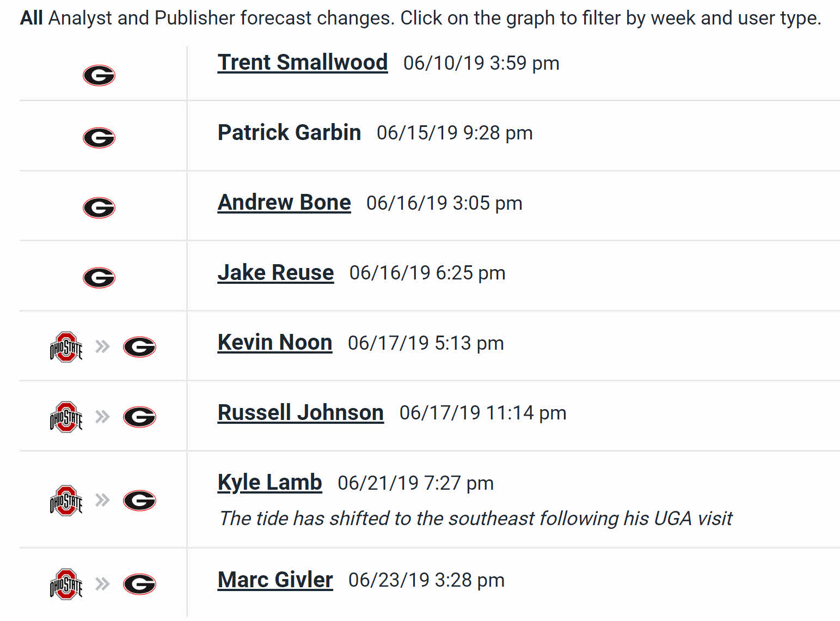Image resolution: width=840 pixels, height=621 pixels.
Task: Click Georgia logo in Patrick Garbin row
Action: [x=99, y=137]
